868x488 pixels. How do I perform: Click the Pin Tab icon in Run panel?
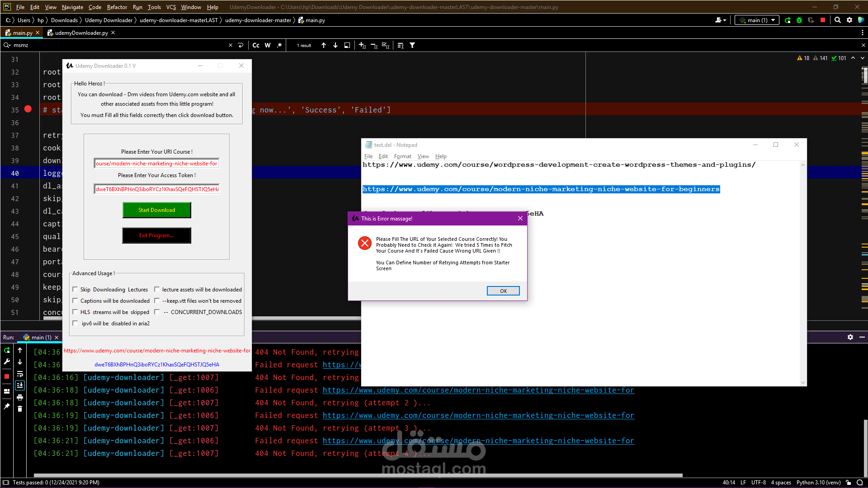coord(7,406)
